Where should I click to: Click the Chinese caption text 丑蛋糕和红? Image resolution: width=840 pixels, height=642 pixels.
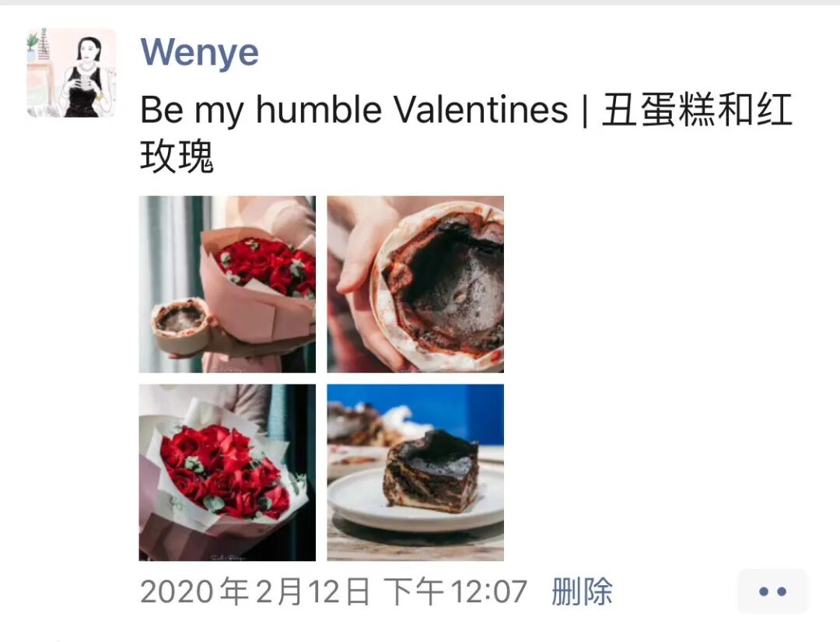[696, 110]
